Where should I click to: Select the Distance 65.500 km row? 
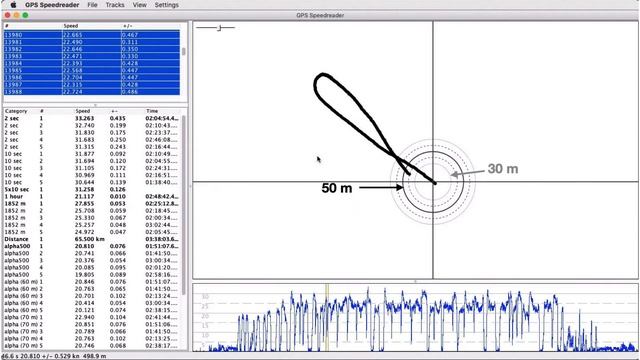click(x=92, y=239)
